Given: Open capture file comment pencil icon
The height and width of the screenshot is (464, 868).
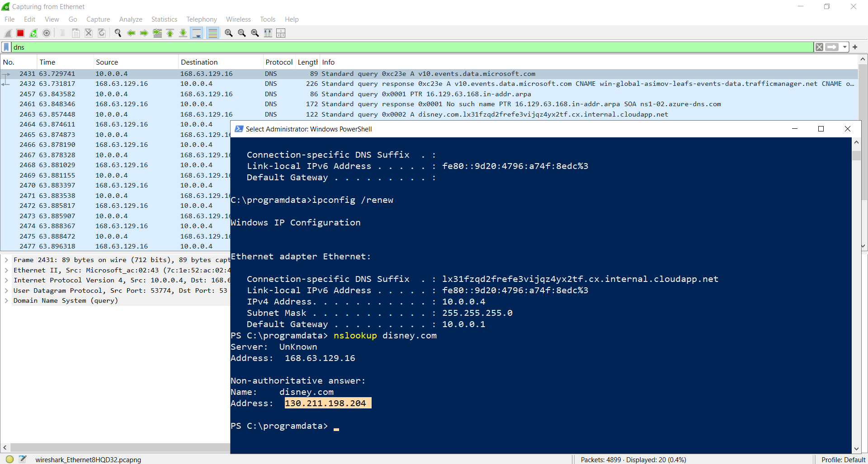Looking at the screenshot, I should (x=23, y=459).
